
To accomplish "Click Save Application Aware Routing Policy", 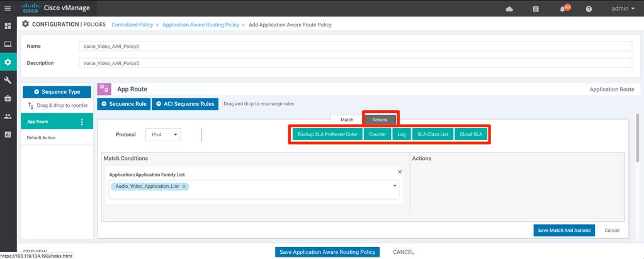I will click(x=327, y=252).
